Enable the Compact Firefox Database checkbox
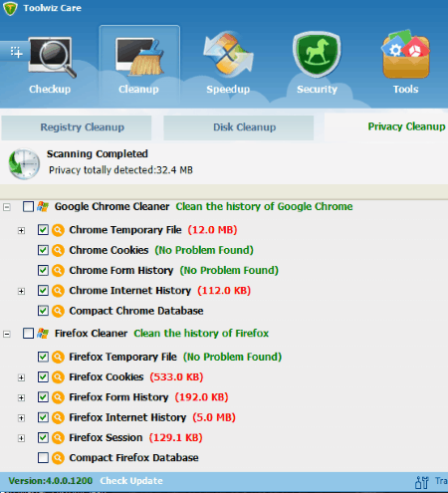The image size is (448, 493). click(43, 458)
